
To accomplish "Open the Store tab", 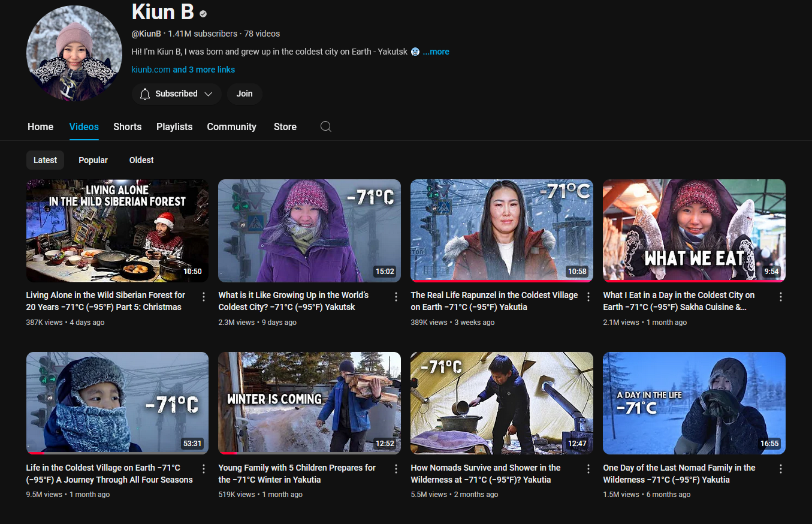I will [285, 127].
